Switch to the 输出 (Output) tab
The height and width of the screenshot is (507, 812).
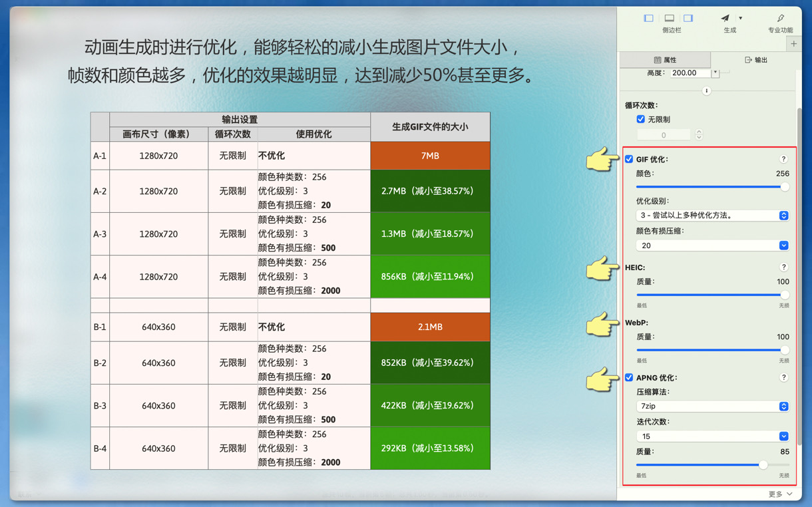755,60
